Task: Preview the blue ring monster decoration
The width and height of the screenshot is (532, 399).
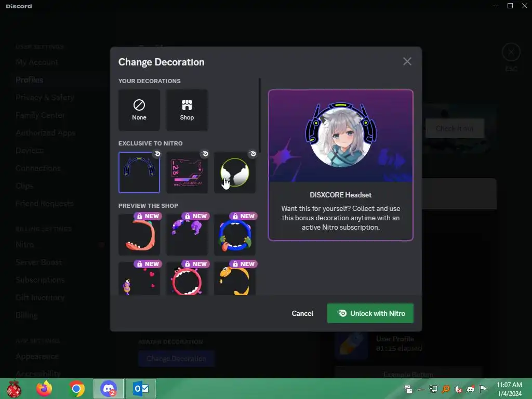Action: click(x=235, y=235)
